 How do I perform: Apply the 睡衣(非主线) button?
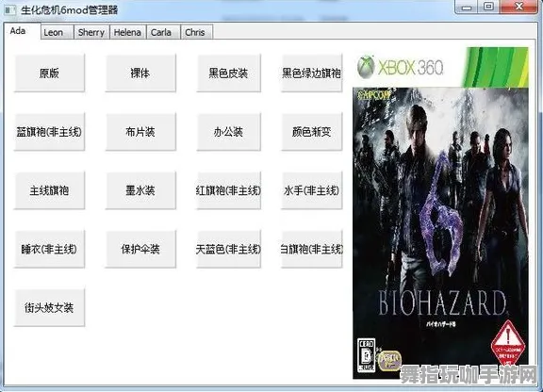click(x=49, y=249)
